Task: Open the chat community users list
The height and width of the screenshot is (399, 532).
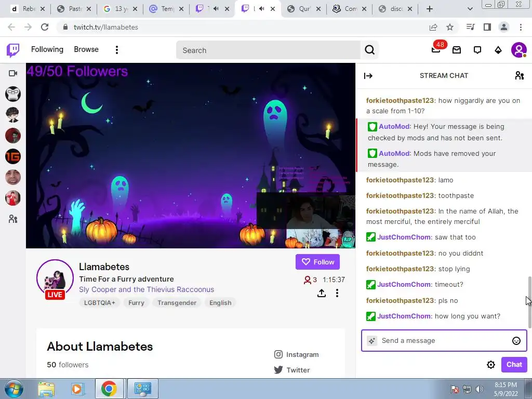Action: pos(519,75)
